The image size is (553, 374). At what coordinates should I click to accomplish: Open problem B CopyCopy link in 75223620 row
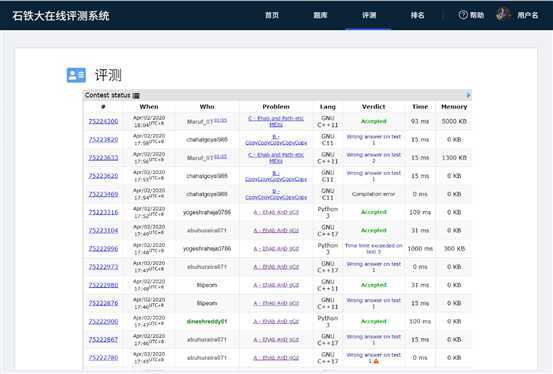(276, 176)
